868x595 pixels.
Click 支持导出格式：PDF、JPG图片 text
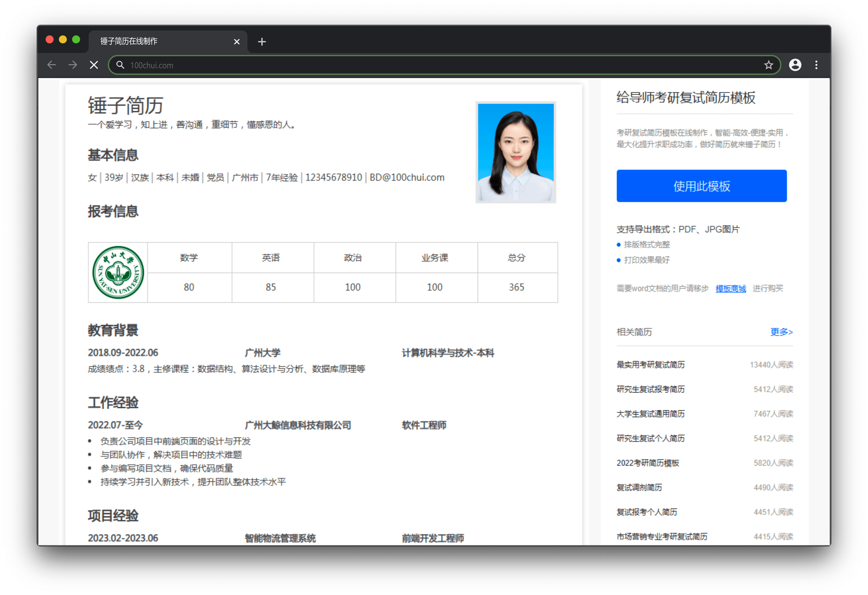[678, 229]
